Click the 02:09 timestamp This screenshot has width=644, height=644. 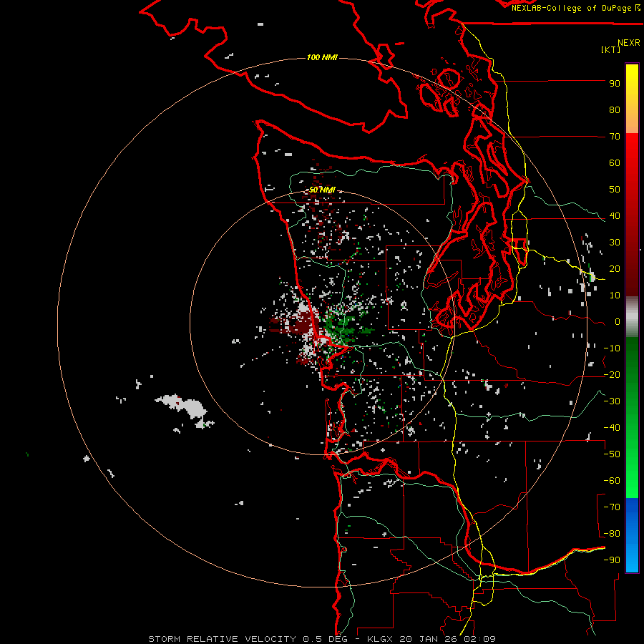pos(479,639)
